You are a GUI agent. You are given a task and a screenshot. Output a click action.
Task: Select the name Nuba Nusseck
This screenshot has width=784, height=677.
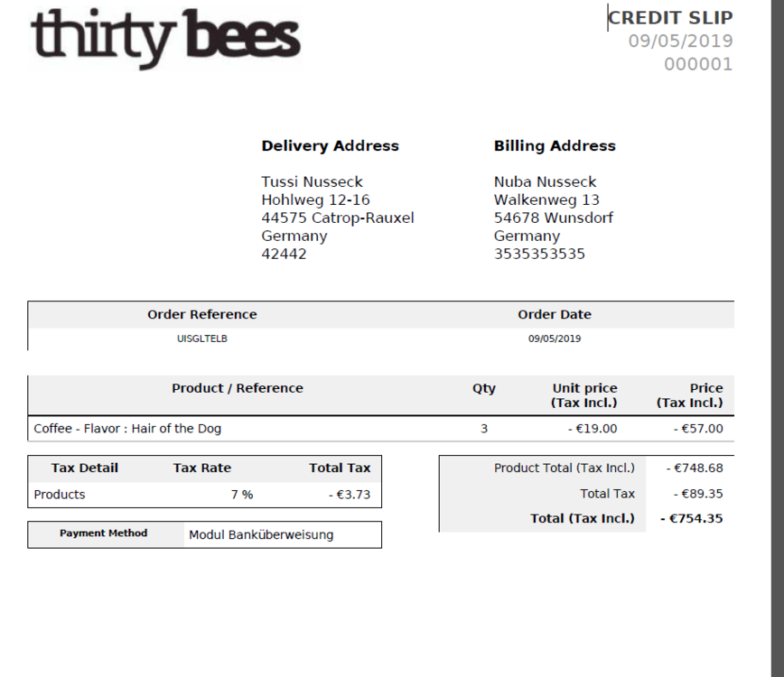pos(545,181)
